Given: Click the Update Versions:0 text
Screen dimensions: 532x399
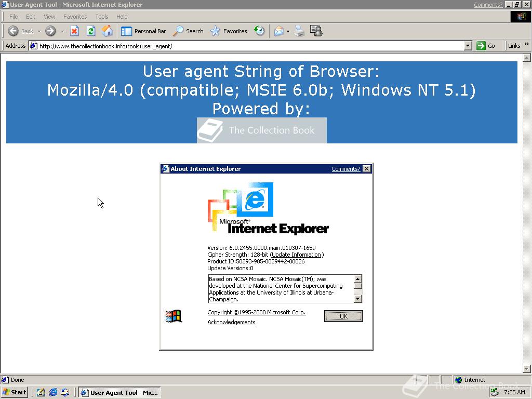Looking at the screenshot, I should [x=230, y=268].
